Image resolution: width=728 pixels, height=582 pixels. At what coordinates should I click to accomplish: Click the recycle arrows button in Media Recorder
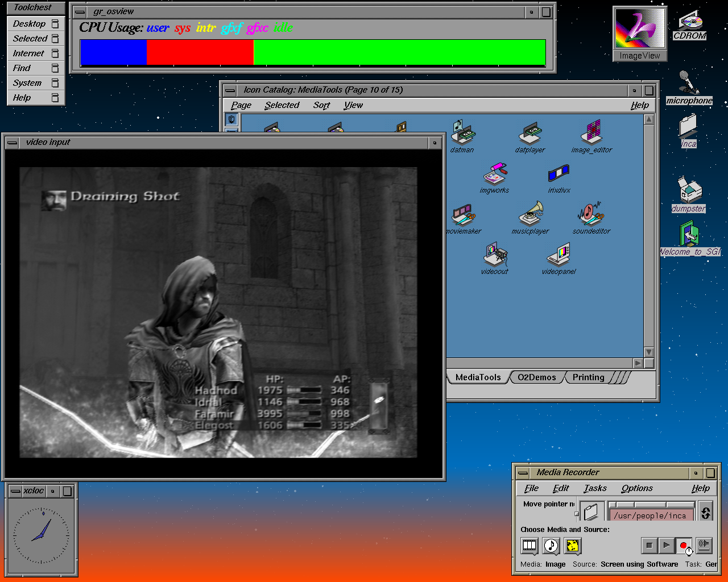(x=706, y=512)
